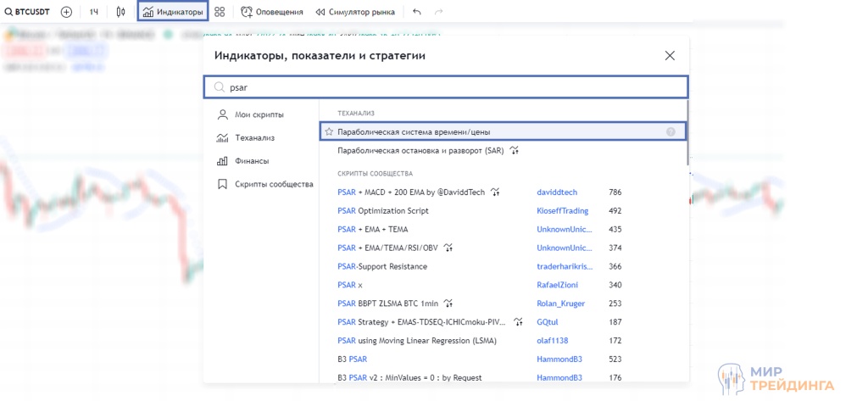Start Симулятор рынка replay mode
Viewport: 868px width, 401px height.
click(356, 12)
